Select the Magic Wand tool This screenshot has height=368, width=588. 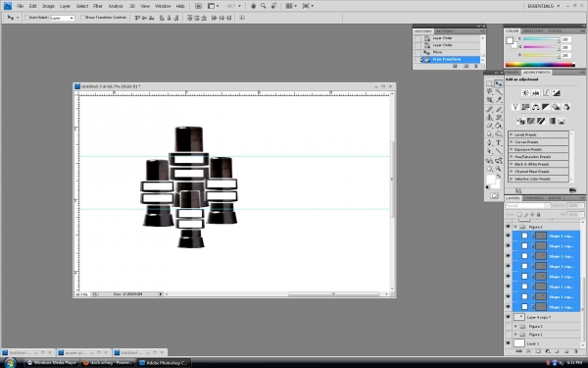point(499,91)
